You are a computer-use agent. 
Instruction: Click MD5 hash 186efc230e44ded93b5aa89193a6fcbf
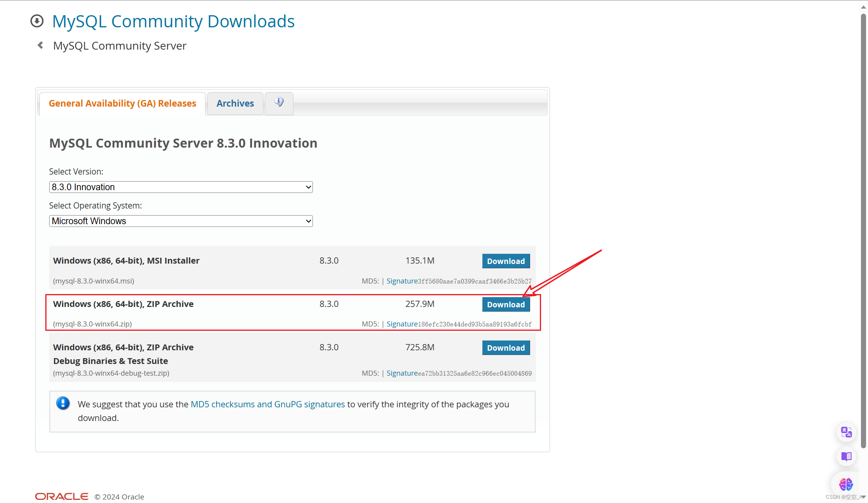click(x=475, y=324)
